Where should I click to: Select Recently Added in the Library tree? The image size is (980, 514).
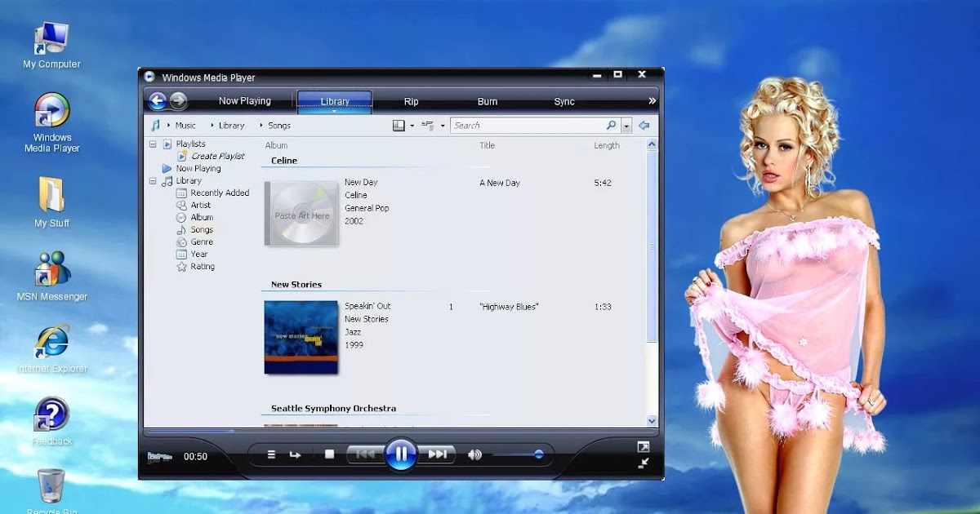coord(220,193)
